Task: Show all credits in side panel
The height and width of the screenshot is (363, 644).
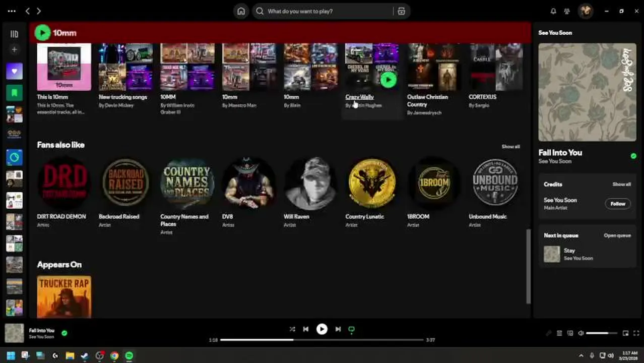Action: 621,185
